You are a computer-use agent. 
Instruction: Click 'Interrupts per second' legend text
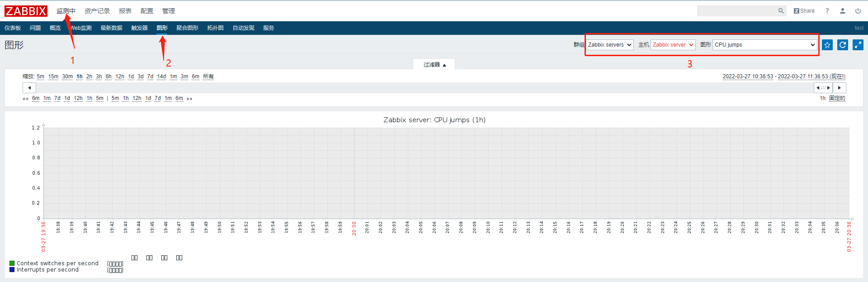click(47, 269)
